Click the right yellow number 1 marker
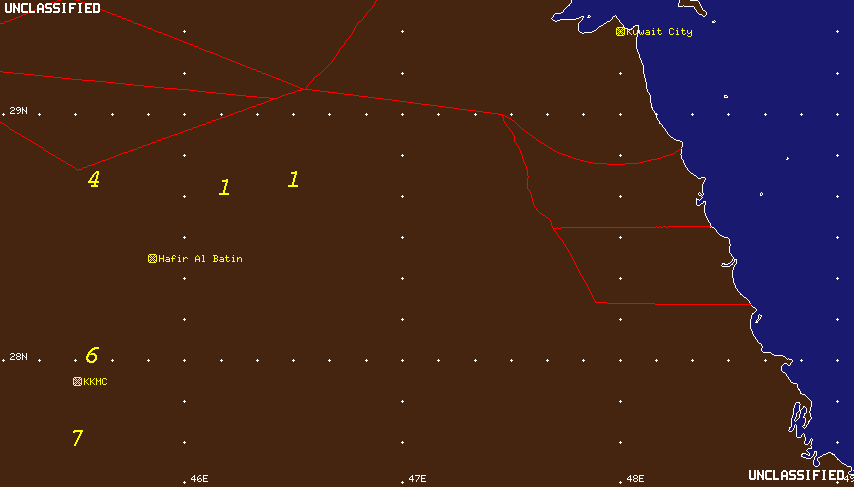 tap(293, 180)
